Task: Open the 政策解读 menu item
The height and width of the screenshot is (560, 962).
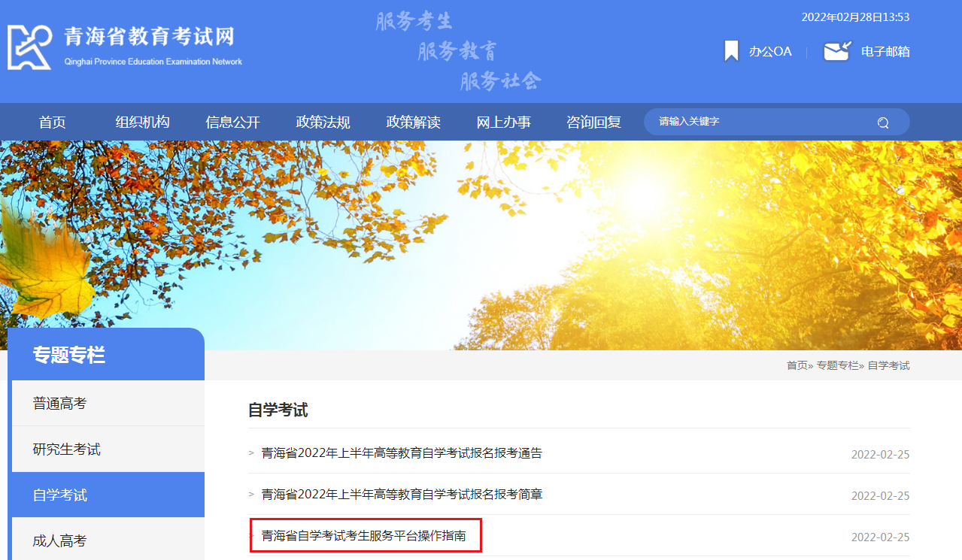Action: tap(414, 123)
